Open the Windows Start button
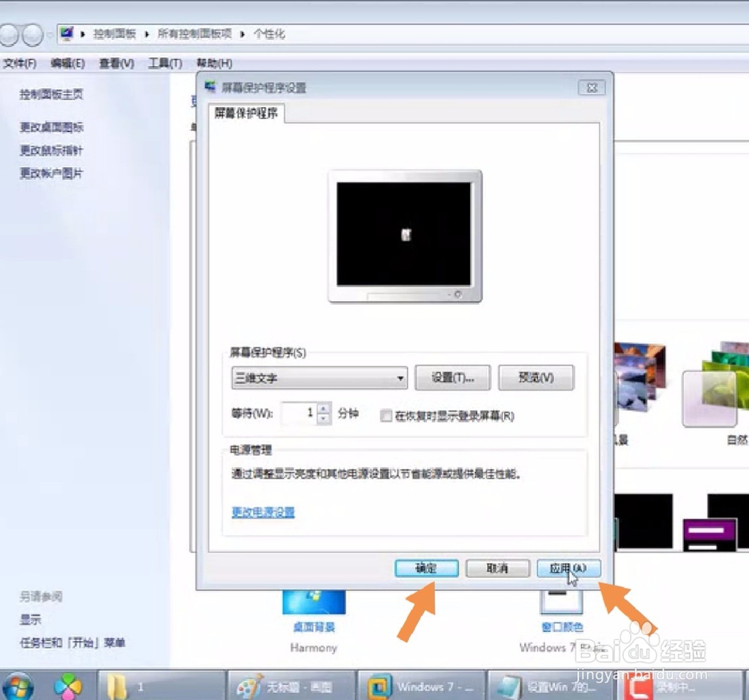This screenshot has height=700, width=749. [18, 687]
